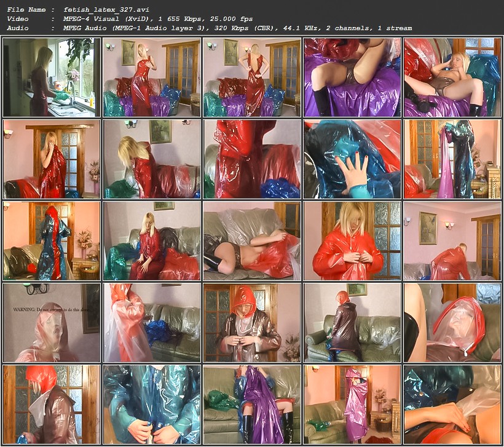The width and height of the screenshot is (504, 447).
Task: Open thumbnail of person lying on the silver sofa
Action: tap(252, 240)
